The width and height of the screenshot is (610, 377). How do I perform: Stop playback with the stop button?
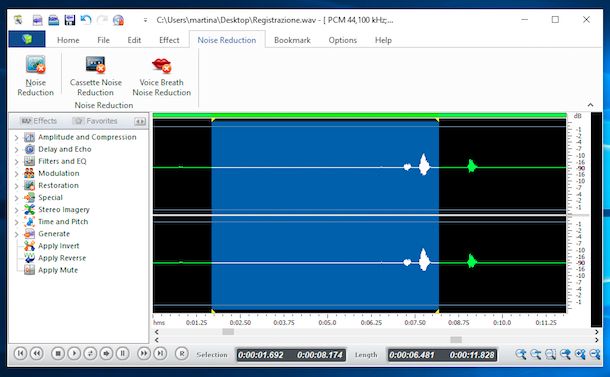pyautogui.click(x=58, y=354)
